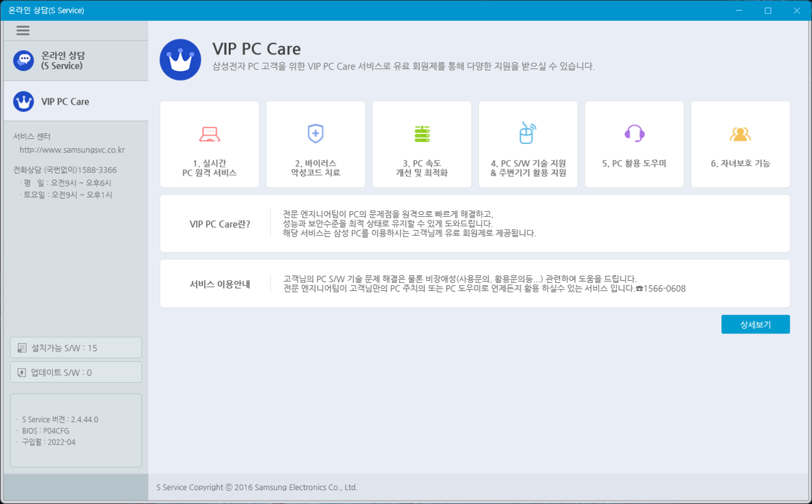Open the 설치가능 S/W : 15 button
Viewport: 812px width, 504px height.
click(x=76, y=348)
